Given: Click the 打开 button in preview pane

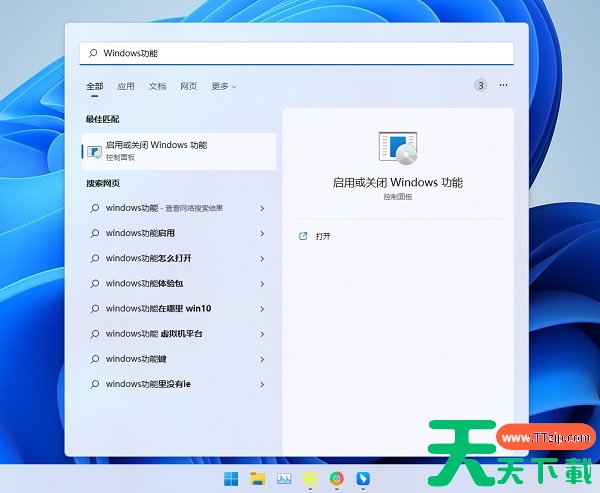Looking at the screenshot, I should (323, 236).
